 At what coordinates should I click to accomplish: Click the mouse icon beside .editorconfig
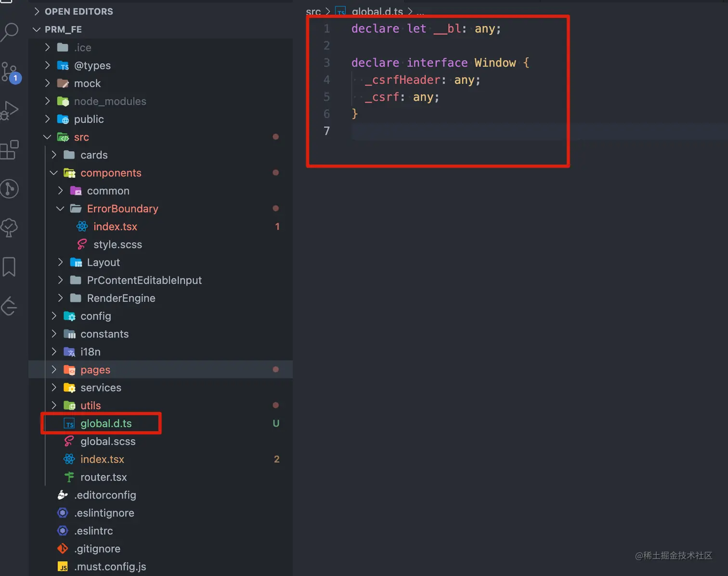(x=63, y=495)
